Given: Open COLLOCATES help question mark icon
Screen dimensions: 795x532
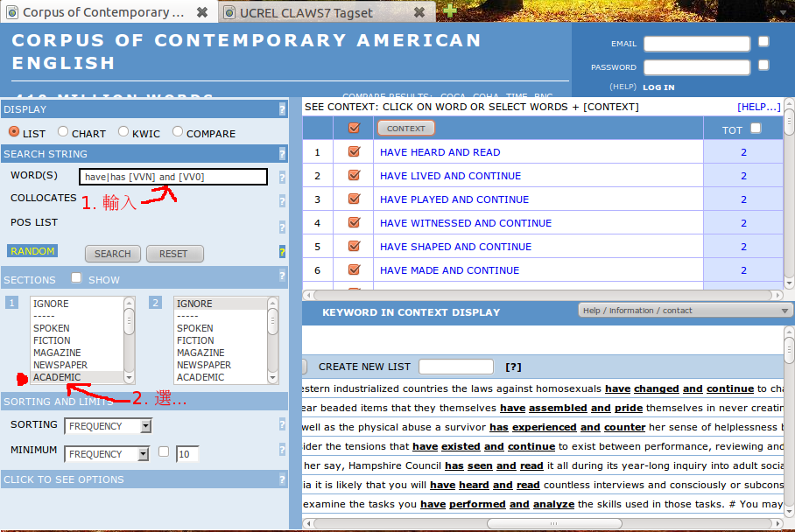Looking at the screenshot, I should point(282,201).
